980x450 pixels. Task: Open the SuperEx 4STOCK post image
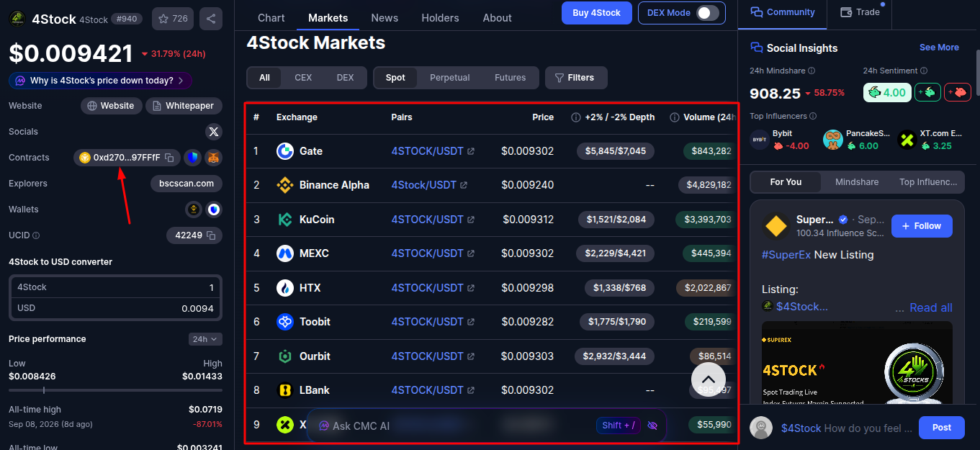pos(857,362)
